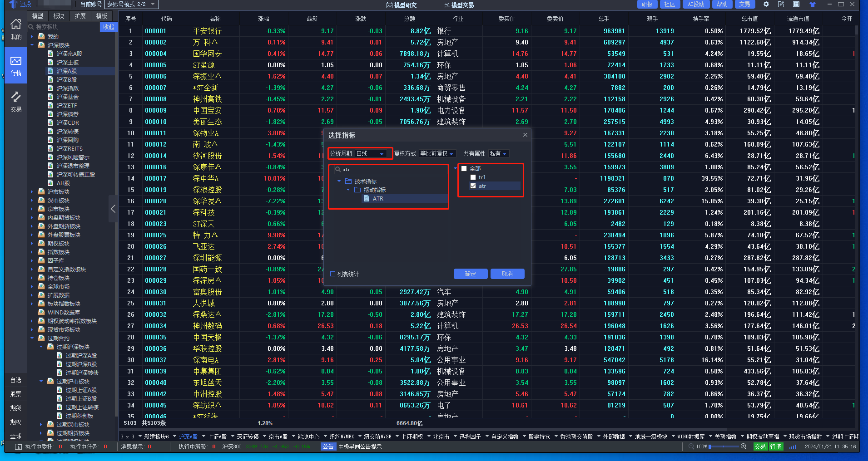868x461 pixels.
Task: Click the AI投助 button
Action: [x=696, y=4]
